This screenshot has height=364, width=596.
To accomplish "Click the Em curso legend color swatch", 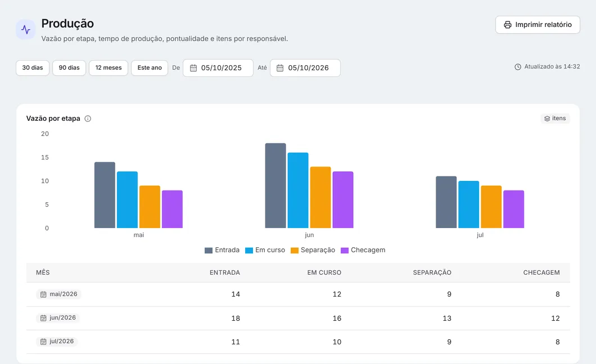I will click(x=249, y=250).
